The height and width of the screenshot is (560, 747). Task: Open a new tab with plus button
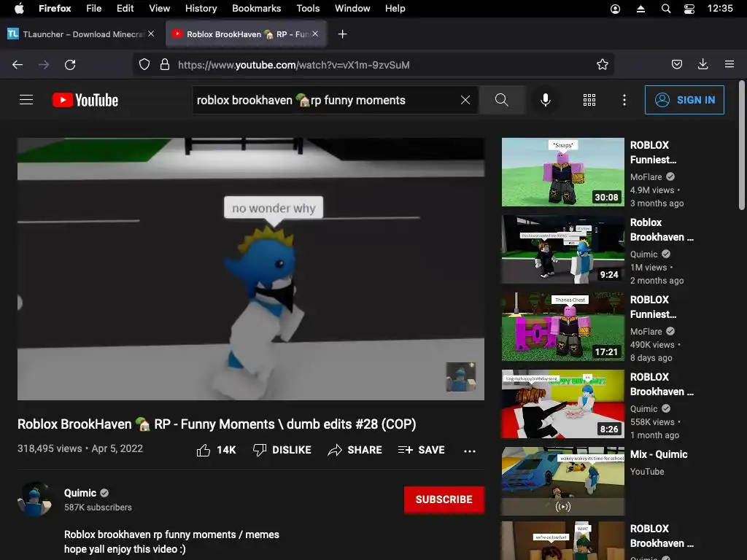coord(343,34)
